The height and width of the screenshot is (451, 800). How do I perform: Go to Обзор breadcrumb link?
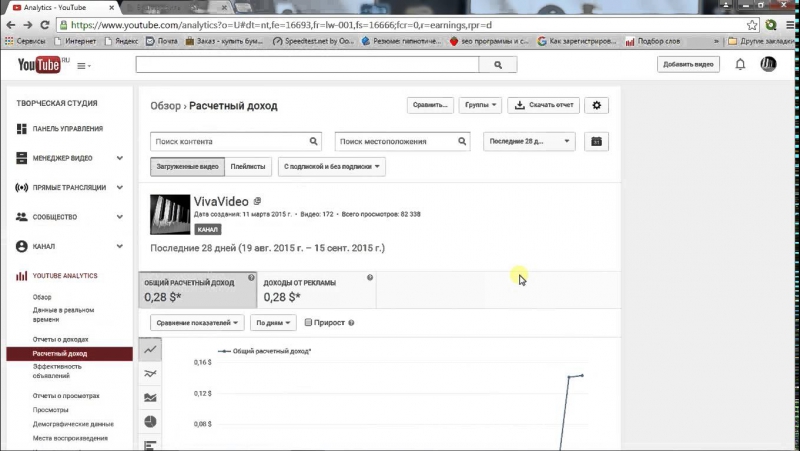(165, 106)
